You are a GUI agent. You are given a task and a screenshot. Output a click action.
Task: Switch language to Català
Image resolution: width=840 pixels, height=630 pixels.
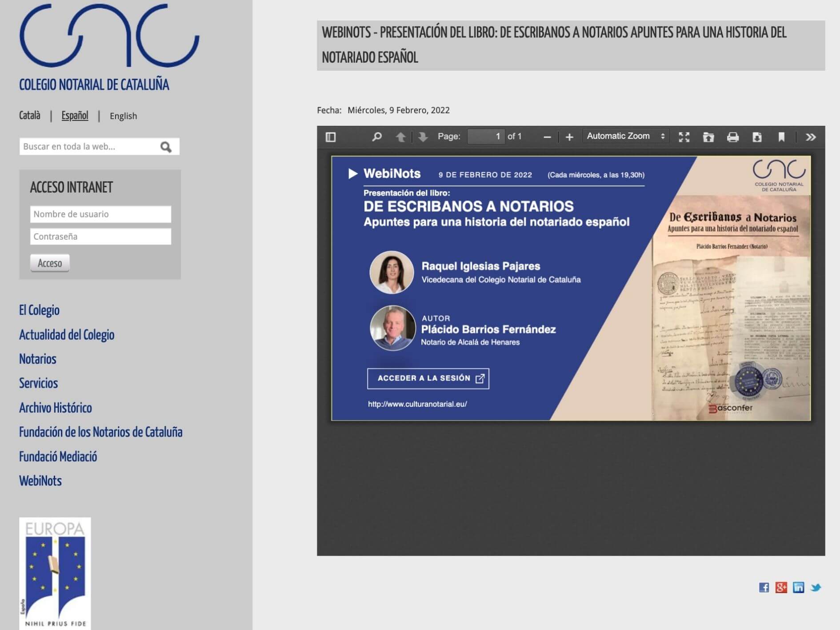coord(30,116)
